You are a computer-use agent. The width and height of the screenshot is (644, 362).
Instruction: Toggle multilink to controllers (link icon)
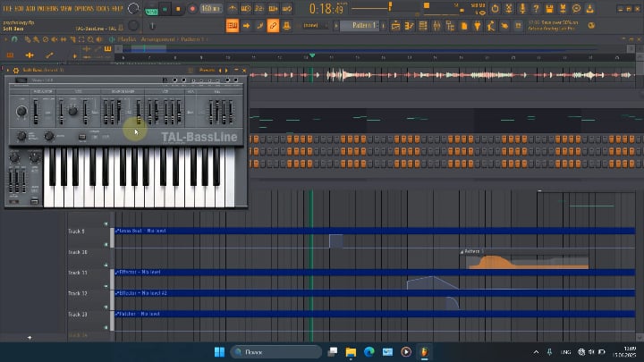pyautogui.click(x=273, y=25)
